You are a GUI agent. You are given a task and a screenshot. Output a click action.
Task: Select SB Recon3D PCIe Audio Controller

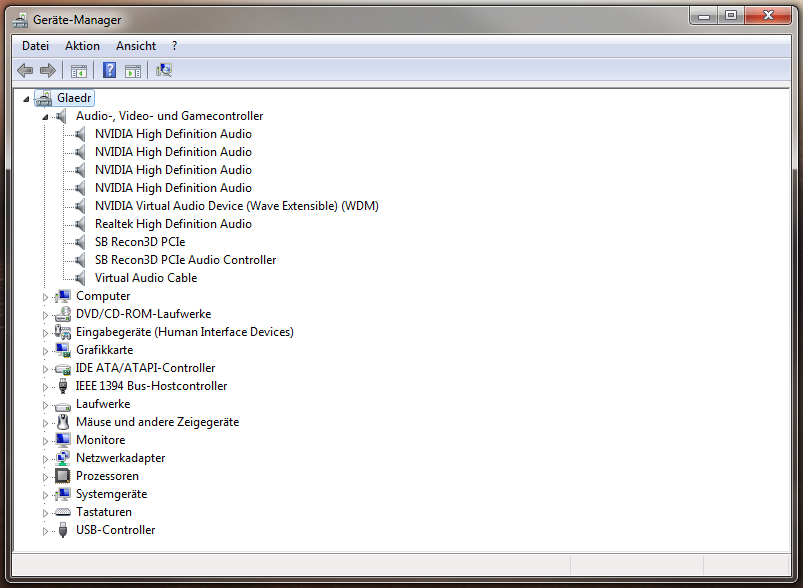(x=185, y=260)
